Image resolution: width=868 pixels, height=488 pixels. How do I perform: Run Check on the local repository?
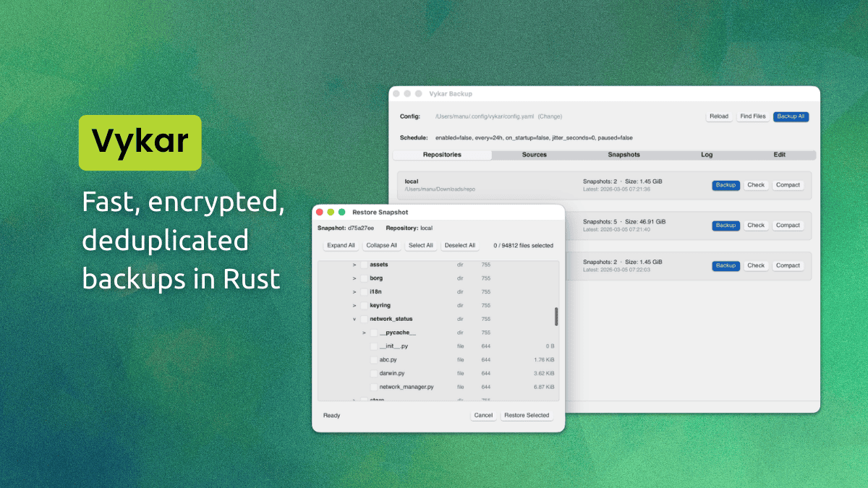pyautogui.click(x=756, y=185)
